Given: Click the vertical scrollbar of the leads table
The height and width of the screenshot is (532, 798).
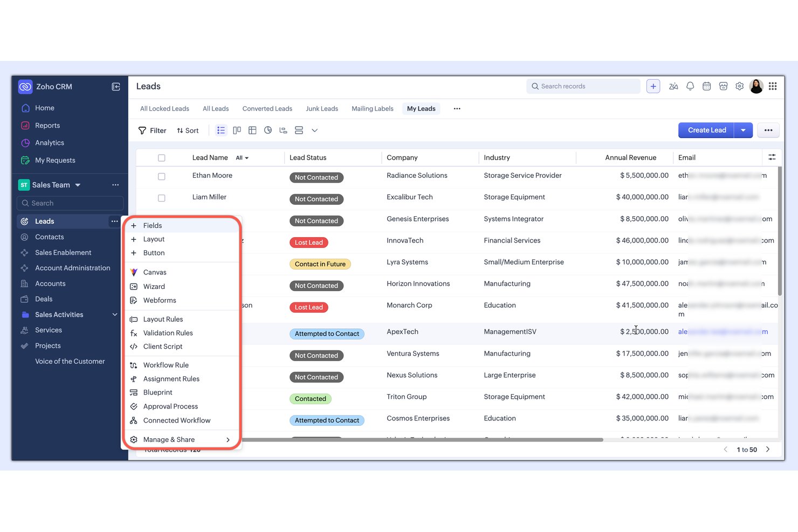Looking at the screenshot, I should [x=780, y=232].
